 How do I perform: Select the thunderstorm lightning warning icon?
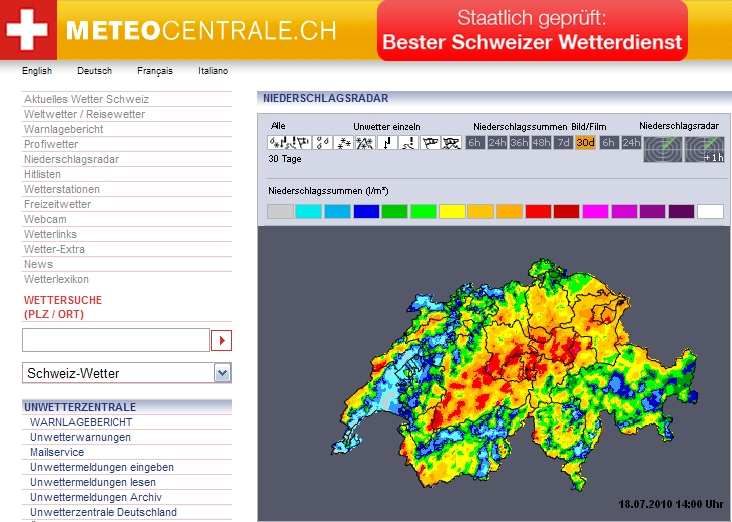387,142
